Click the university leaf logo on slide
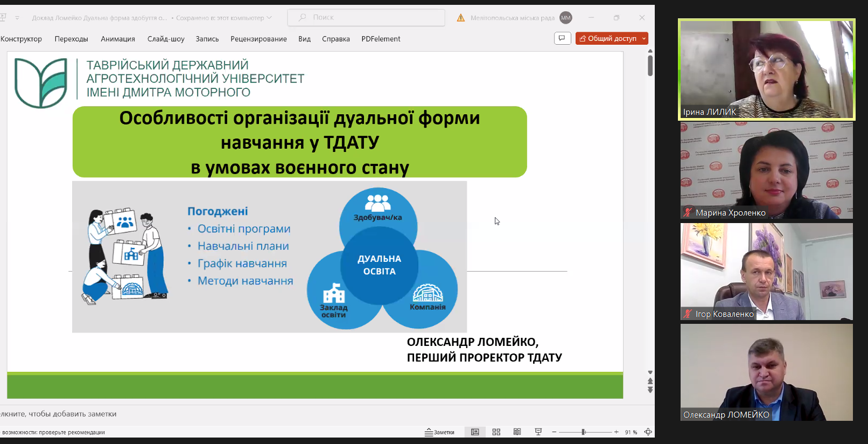 [41, 82]
